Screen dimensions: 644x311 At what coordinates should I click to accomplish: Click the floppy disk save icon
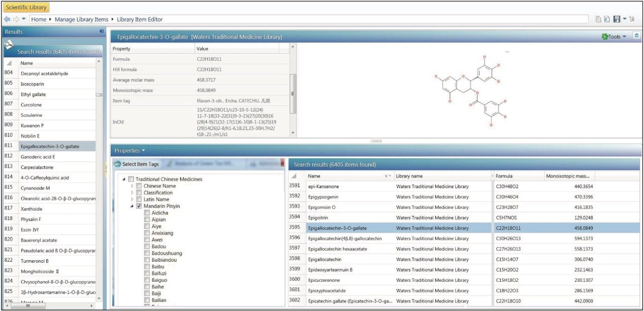pos(617,19)
